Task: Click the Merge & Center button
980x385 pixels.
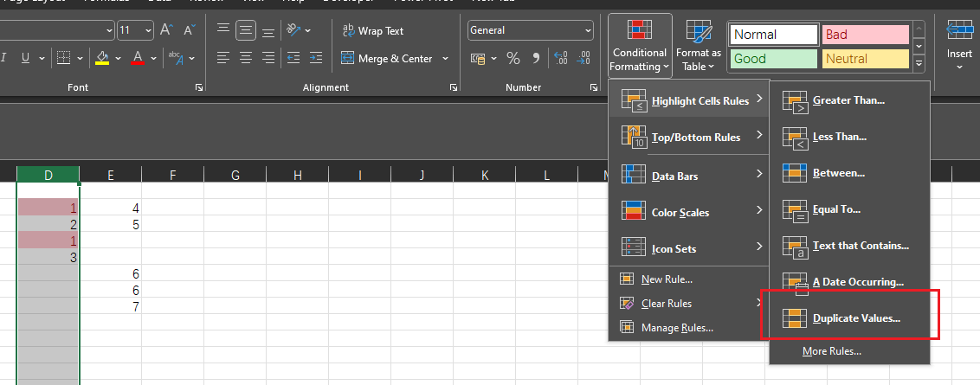Action: [x=386, y=59]
